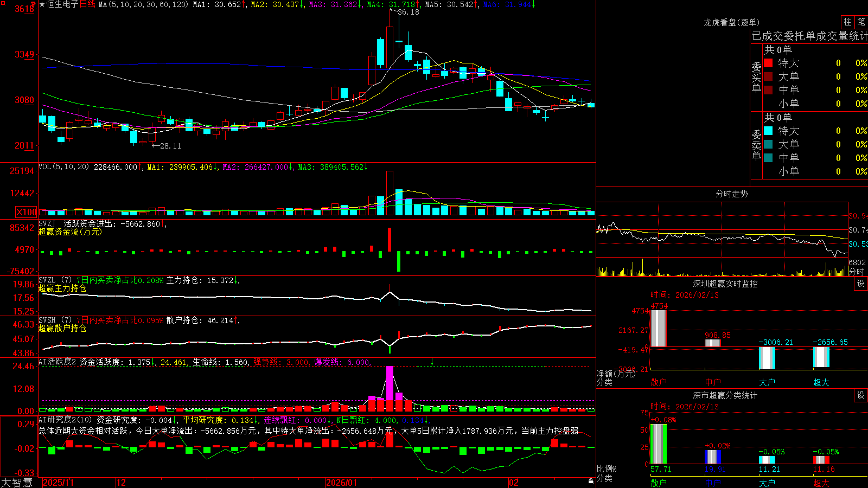Screen dimensions: 868x488
Task: Click the star icon before 恒生电子
Action: 42,4
